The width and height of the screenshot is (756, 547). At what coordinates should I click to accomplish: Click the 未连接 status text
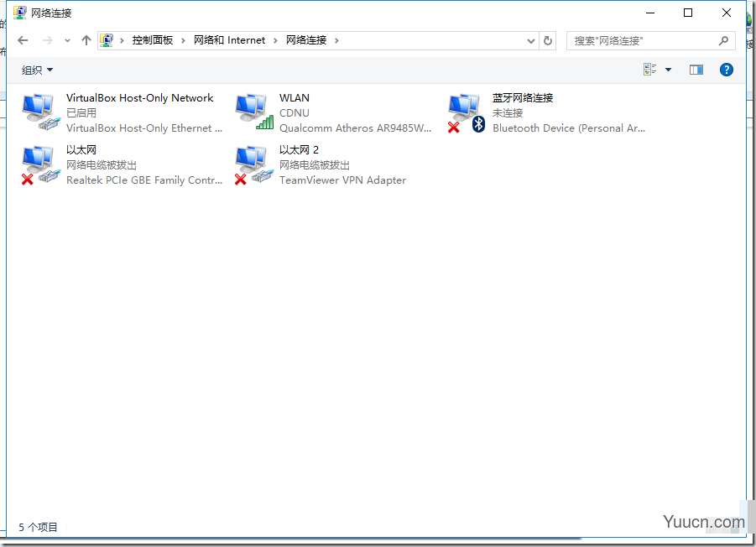(x=507, y=112)
